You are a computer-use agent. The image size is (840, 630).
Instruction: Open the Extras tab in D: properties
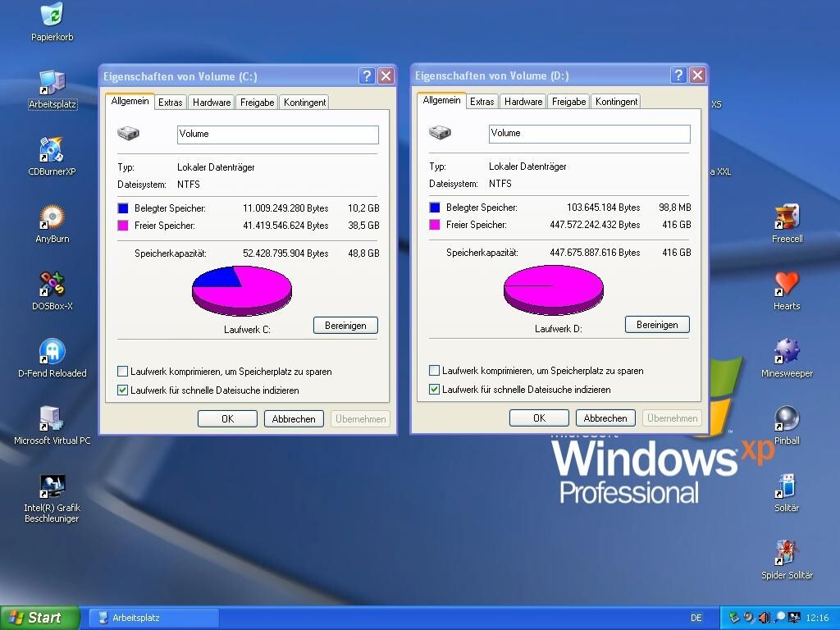(x=482, y=101)
